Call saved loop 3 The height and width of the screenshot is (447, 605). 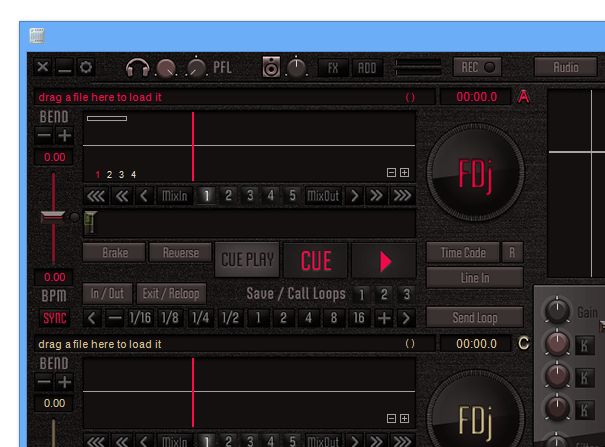coord(406,295)
